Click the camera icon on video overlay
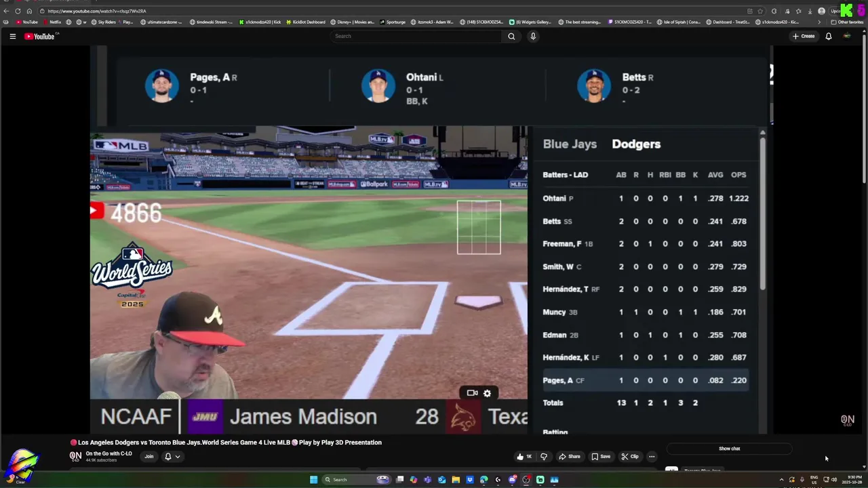 (x=472, y=393)
